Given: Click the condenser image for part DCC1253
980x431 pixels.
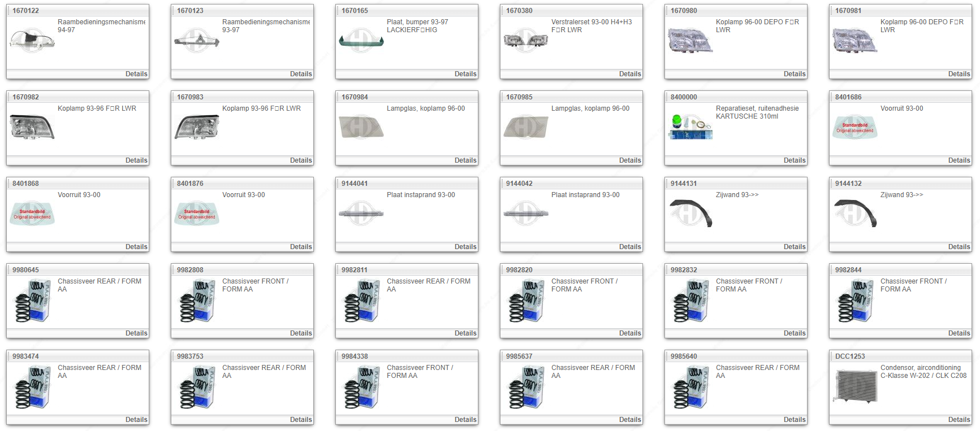Looking at the screenshot, I should click(854, 386).
